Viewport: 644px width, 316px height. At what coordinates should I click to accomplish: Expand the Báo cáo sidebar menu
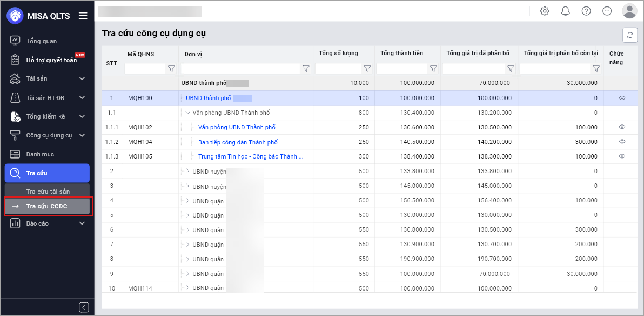[82, 223]
